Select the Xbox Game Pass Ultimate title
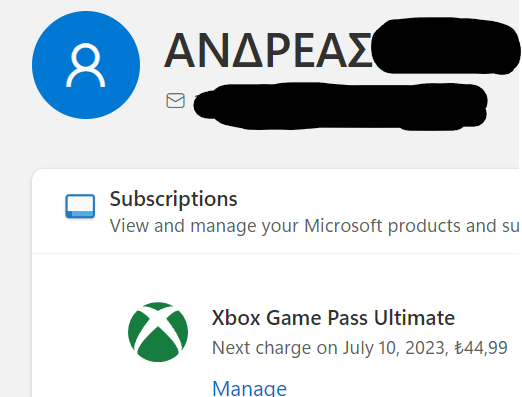Image resolution: width=522 pixels, height=397 pixels. [x=333, y=318]
